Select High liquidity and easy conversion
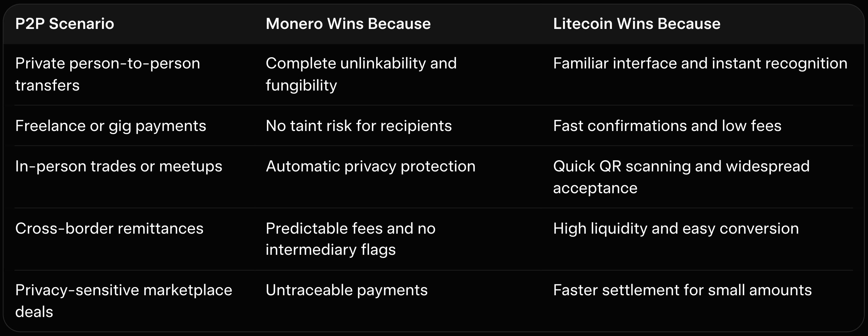This screenshot has height=336, width=868. click(676, 228)
